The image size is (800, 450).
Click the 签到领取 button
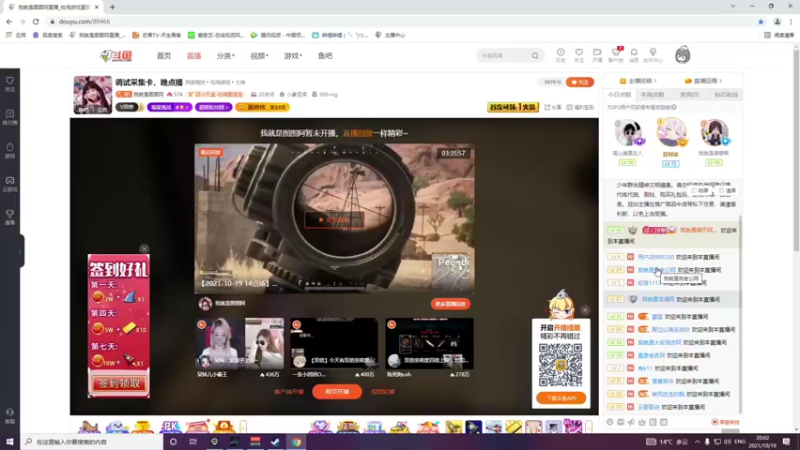coord(119,384)
